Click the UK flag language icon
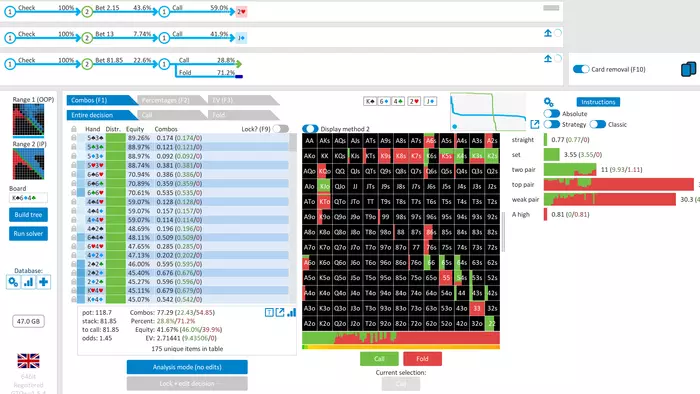700x394 pixels. (x=28, y=361)
